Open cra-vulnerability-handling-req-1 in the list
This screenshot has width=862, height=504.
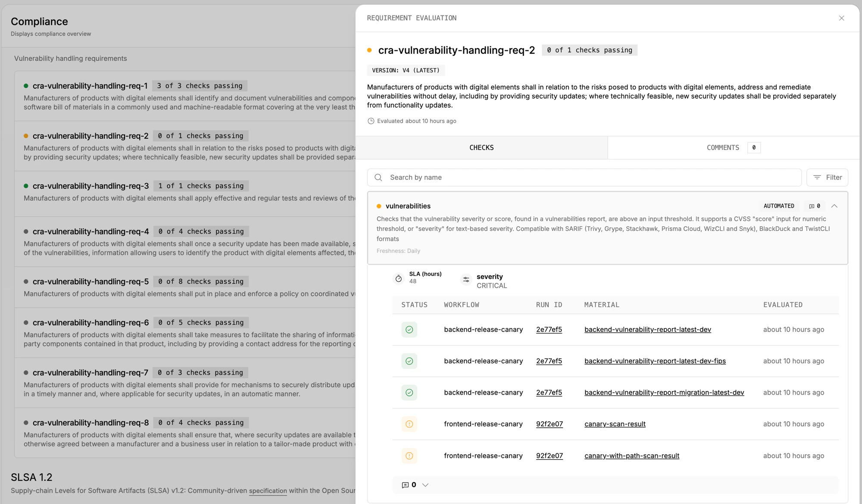pos(90,86)
